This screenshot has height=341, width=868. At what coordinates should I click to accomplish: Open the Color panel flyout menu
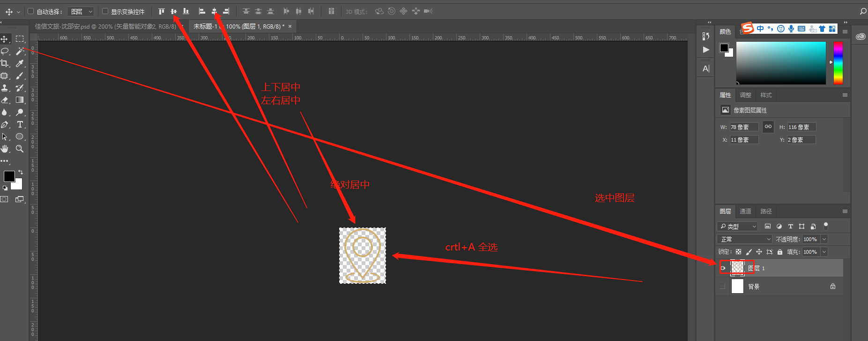point(845,32)
